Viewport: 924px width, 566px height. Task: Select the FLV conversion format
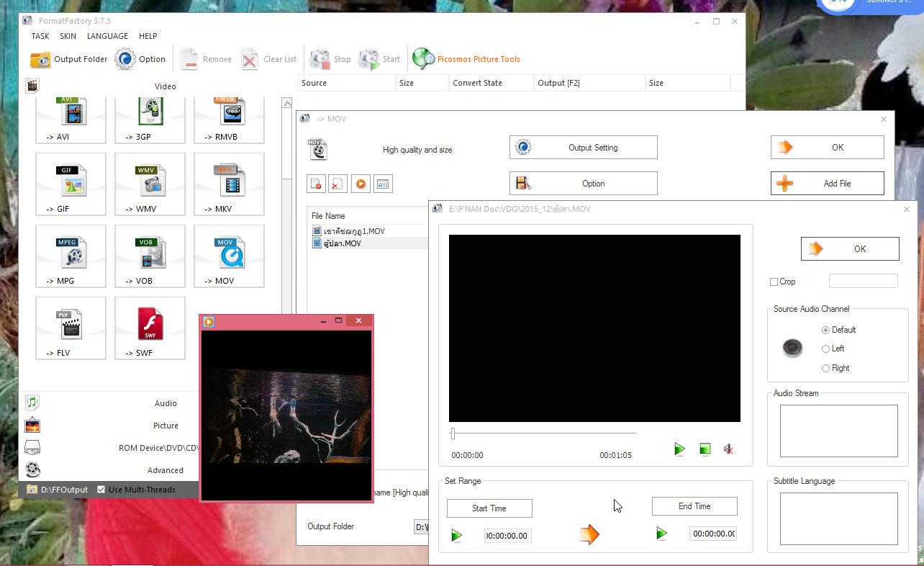71,328
